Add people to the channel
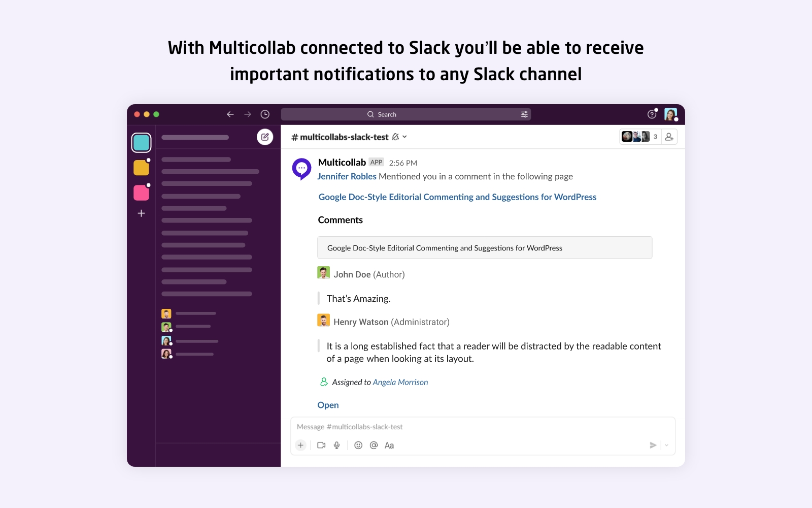This screenshot has width=812, height=508. pyautogui.click(x=669, y=137)
